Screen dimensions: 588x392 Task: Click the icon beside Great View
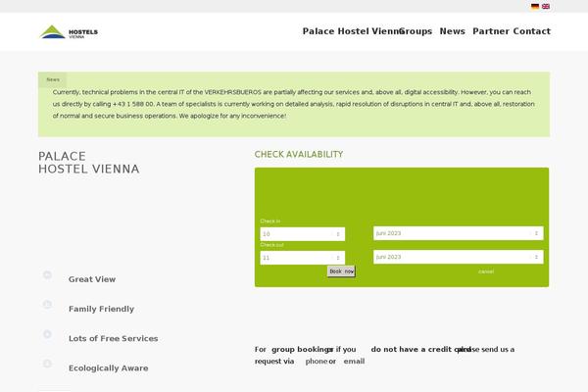click(x=47, y=275)
